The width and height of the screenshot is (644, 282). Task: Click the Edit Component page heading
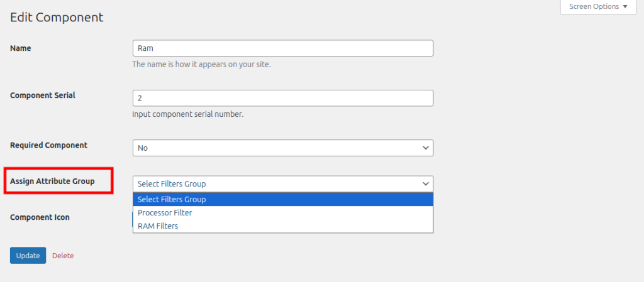point(57,17)
